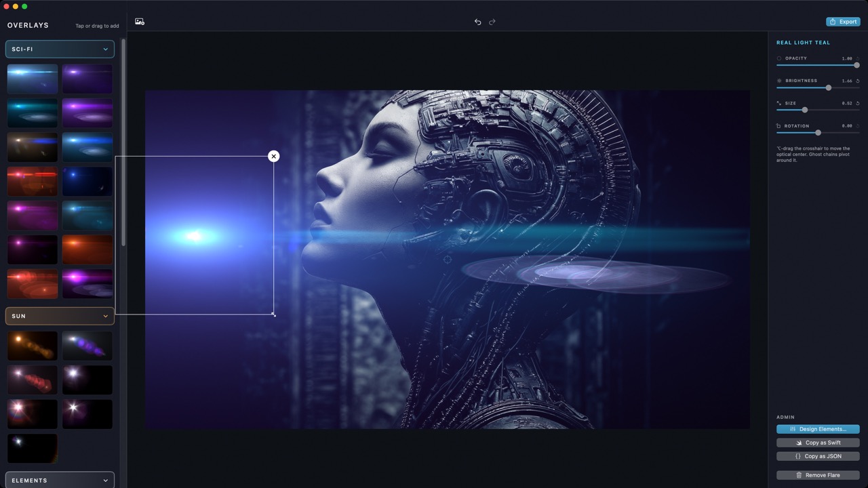This screenshot has height=488, width=868.
Task: Click the Opacity circle icon
Action: [779, 58]
